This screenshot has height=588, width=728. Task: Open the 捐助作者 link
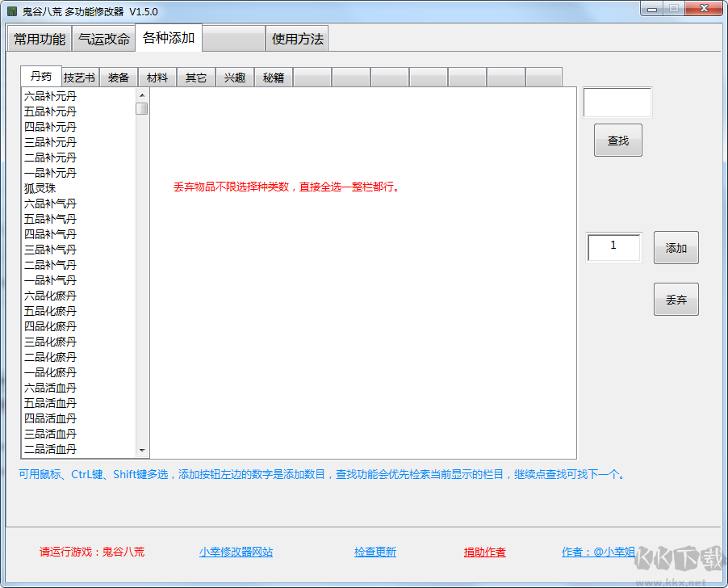tap(485, 552)
